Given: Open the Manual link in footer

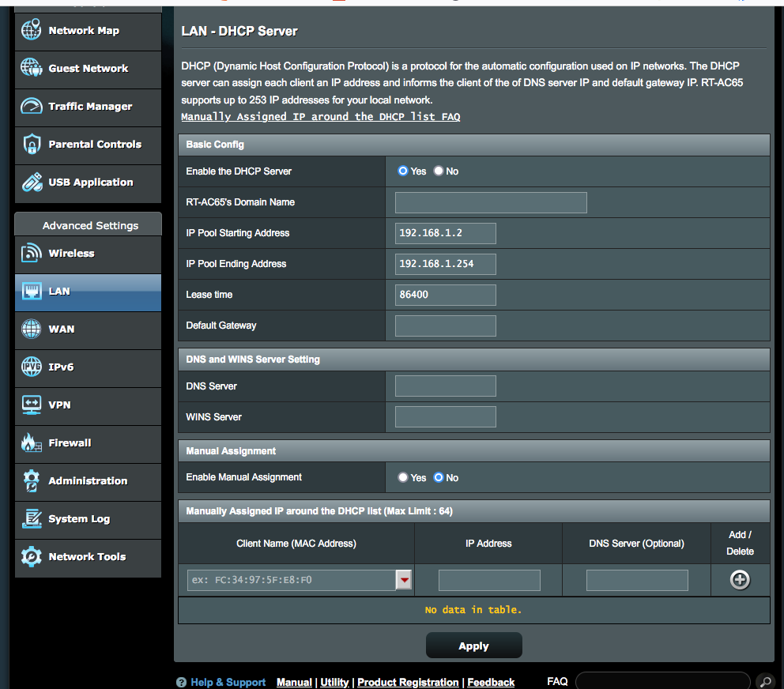Looking at the screenshot, I should [x=294, y=682].
